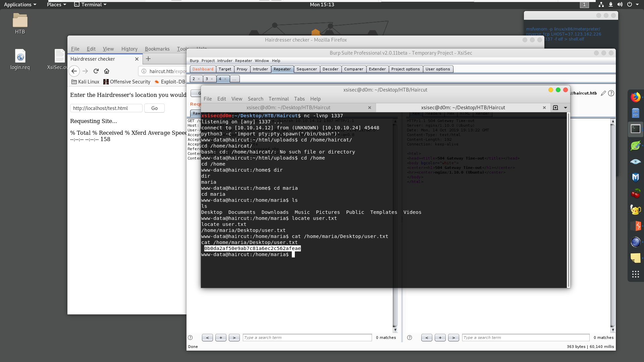Viewport: 644px width, 362px height.
Task: Open the Firefox home page
Action: pos(107,71)
